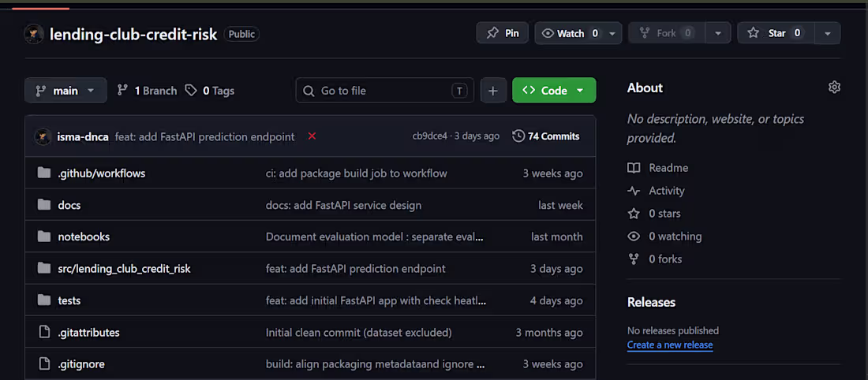Open the About settings gear icon
This screenshot has height=380, width=868.
pos(834,88)
